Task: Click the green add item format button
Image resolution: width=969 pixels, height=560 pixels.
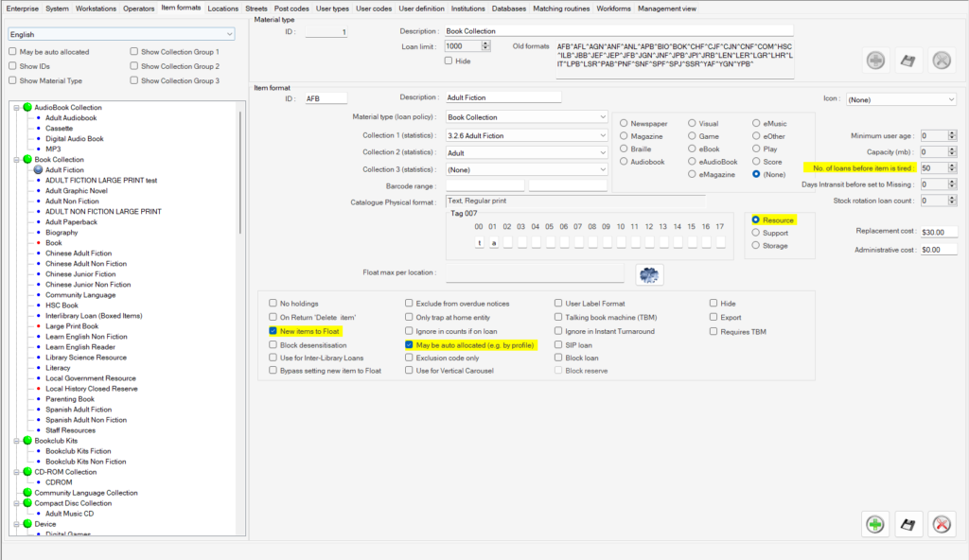Action: coord(875,525)
